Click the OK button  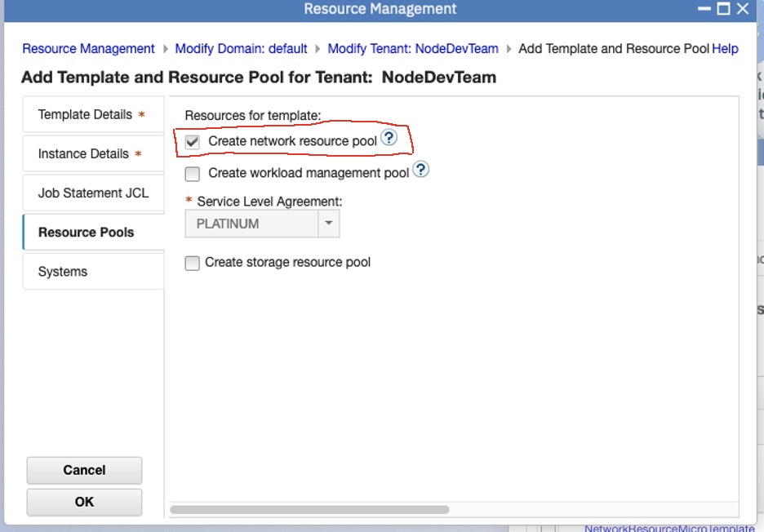coord(84,502)
